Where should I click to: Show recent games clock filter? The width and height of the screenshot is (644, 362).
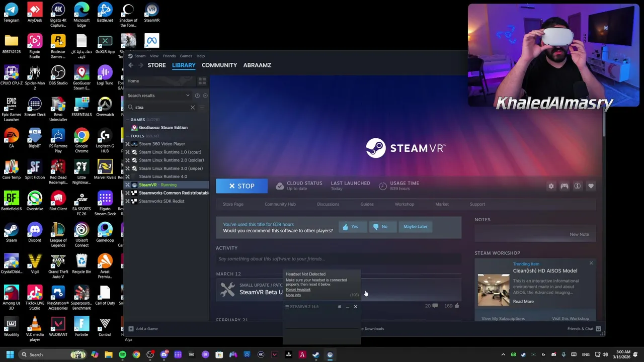click(197, 96)
